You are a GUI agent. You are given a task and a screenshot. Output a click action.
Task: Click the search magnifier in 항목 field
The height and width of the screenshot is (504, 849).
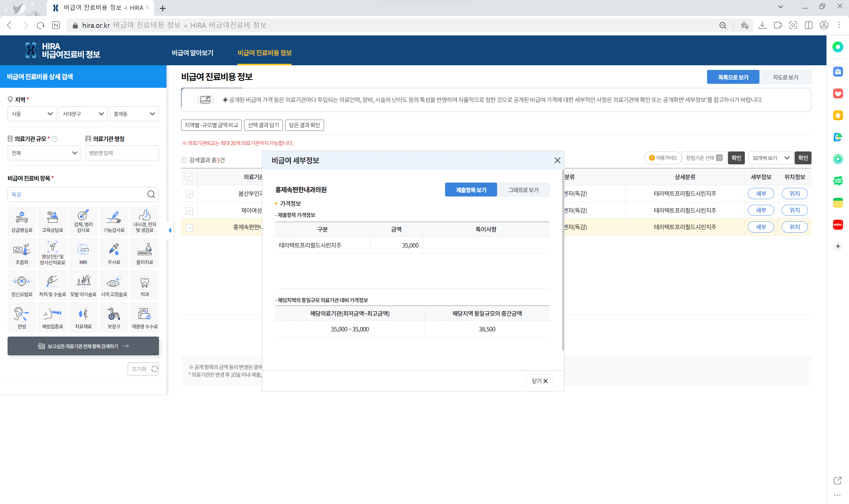(151, 194)
